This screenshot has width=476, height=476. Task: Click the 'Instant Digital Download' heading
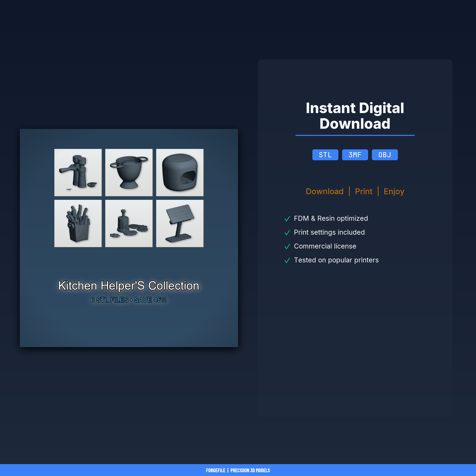pyautogui.click(x=355, y=116)
